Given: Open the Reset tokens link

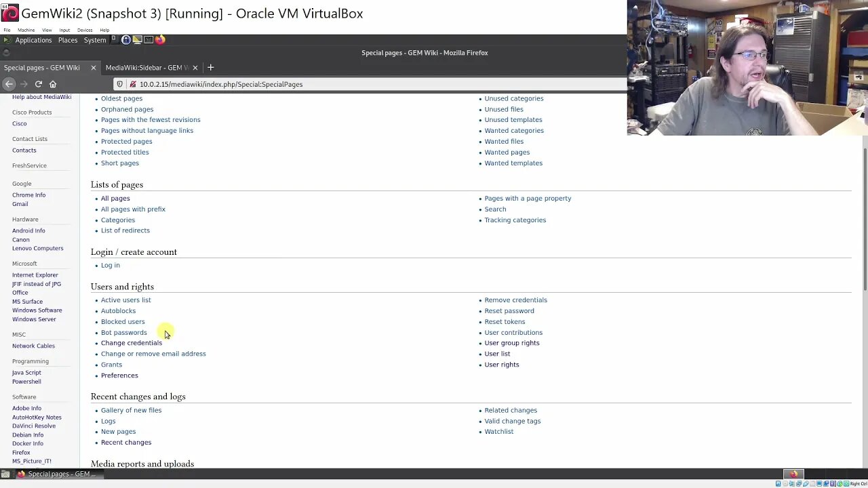Looking at the screenshot, I should pos(505,322).
